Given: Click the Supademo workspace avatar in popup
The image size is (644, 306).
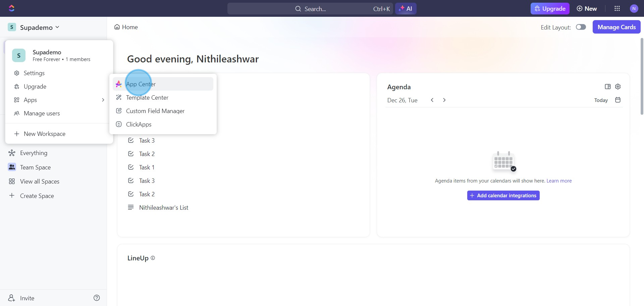Looking at the screenshot, I should tap(19, 55).
